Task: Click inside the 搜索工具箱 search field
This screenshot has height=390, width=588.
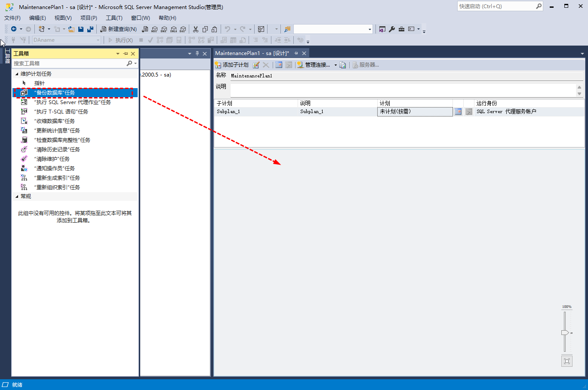Action: pos(69,63)
